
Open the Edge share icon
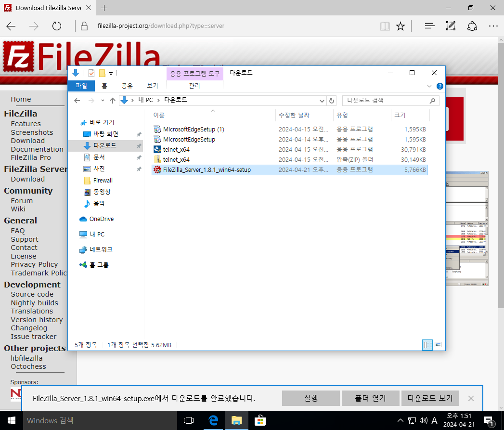click(472, 26)
